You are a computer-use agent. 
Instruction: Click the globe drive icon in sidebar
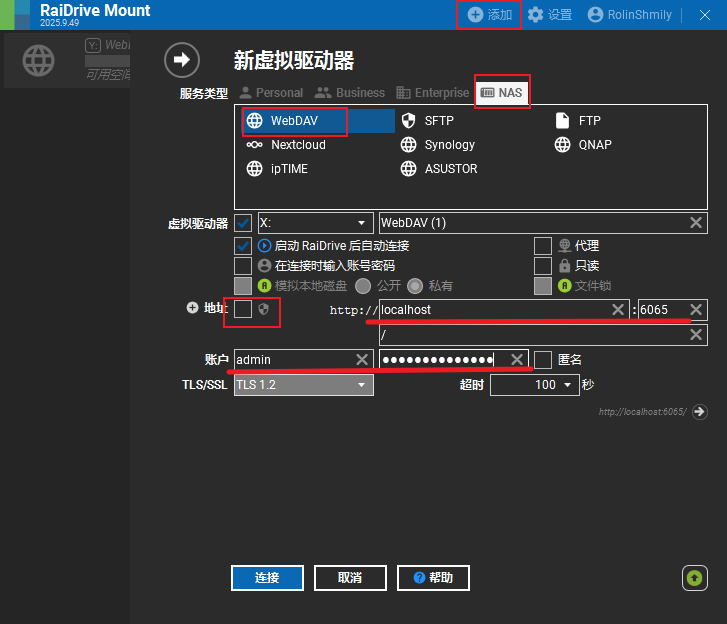[38, 60]
